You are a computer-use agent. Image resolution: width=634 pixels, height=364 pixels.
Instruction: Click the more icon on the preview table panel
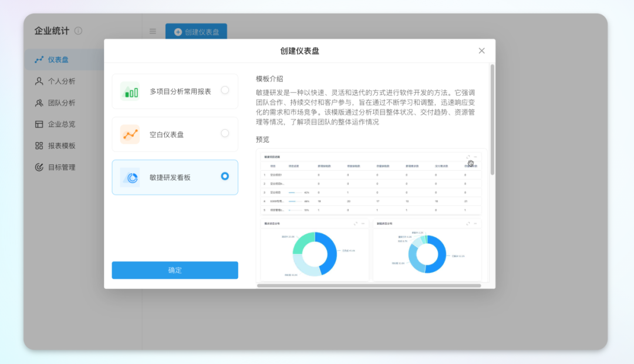[475, 157]
